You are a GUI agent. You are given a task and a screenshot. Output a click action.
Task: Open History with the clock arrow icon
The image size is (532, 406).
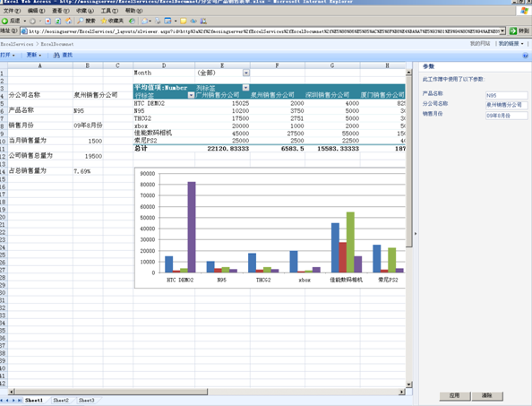pos(132,21)
